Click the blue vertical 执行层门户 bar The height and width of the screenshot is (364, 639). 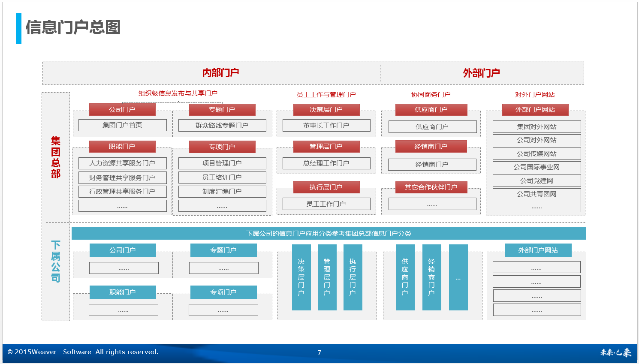pyautogui.click(x=353, y=277)
